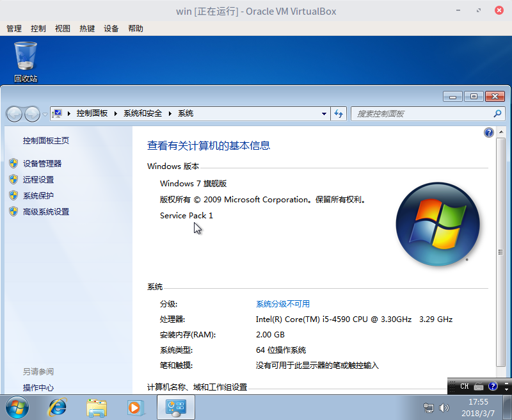512x420 pixels.
Task: Open language bar options arrow
Action: (x=506, y=390)
